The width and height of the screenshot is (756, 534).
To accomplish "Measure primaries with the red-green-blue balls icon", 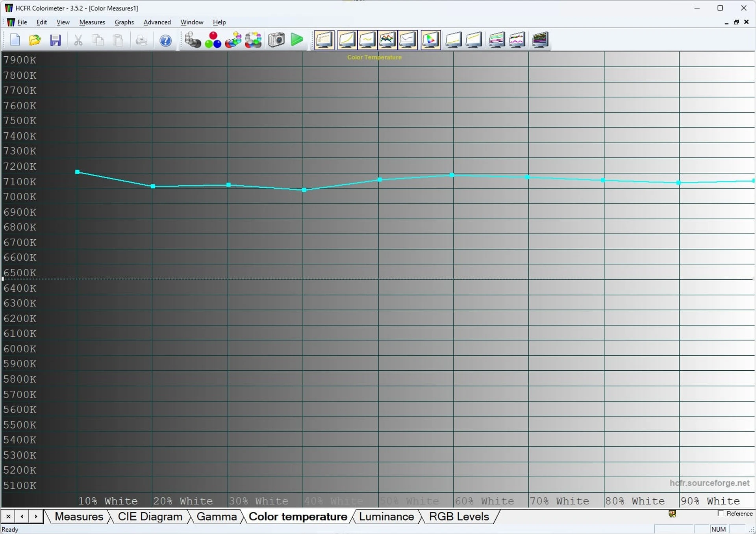I will [213, 40].
